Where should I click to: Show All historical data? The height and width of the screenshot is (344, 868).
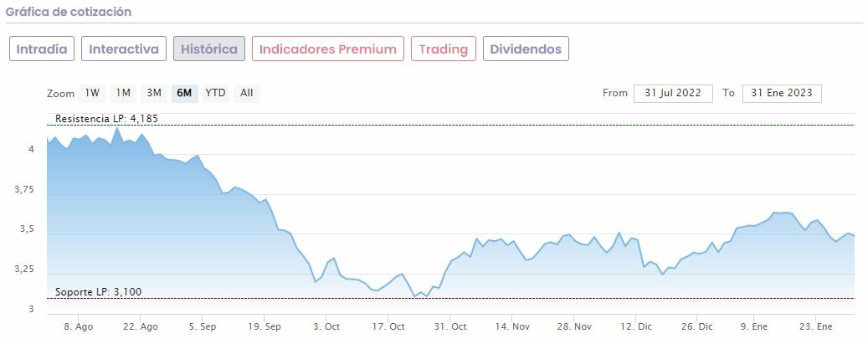(247, 93)
